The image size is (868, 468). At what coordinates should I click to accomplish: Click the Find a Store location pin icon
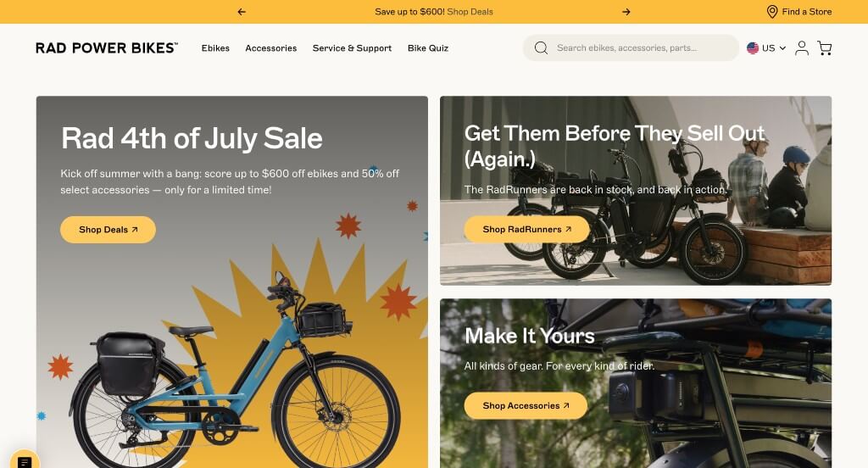pyautogui.click(x=771, y=12)
